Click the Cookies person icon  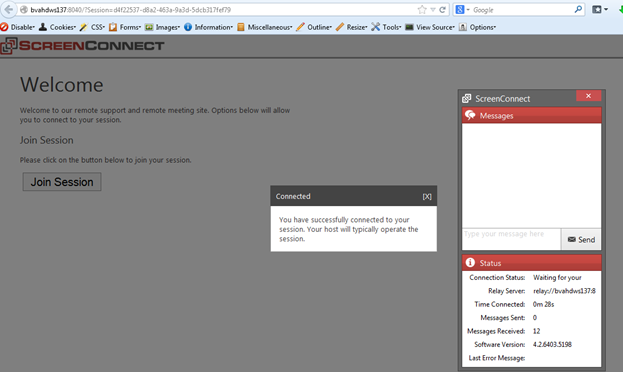(x=43, y=27)
